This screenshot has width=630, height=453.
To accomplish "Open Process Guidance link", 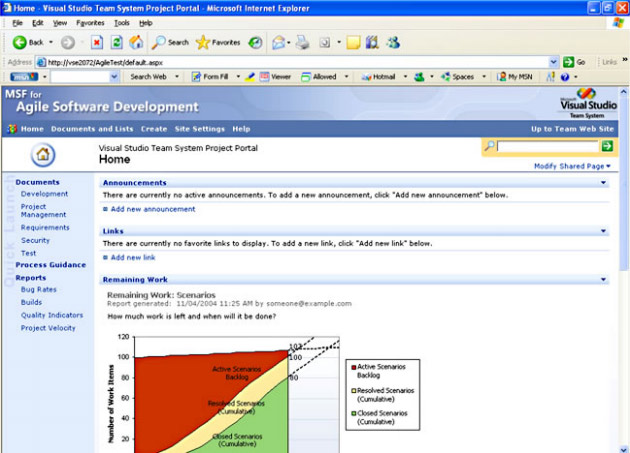I will (x=51, y=265).
